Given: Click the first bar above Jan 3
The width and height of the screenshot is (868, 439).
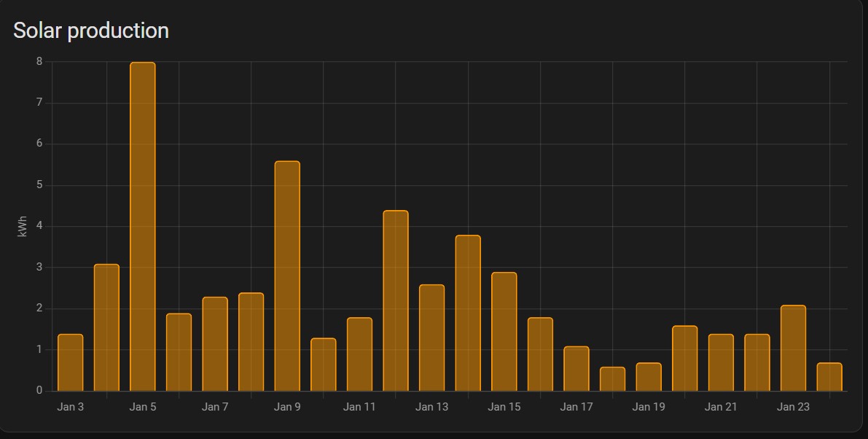Looking at the screenshot, I should click(71, 362).
